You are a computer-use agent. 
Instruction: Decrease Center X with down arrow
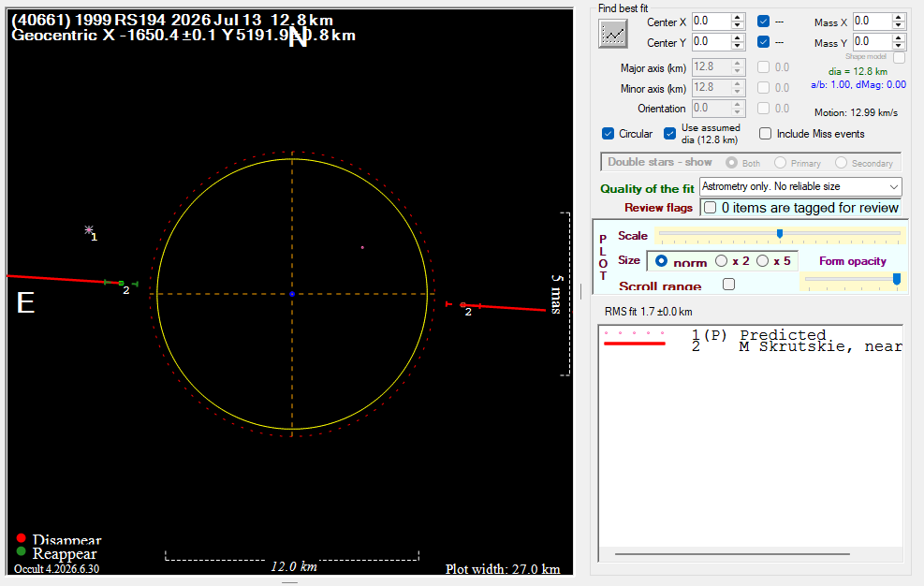[x=738, y=25]
